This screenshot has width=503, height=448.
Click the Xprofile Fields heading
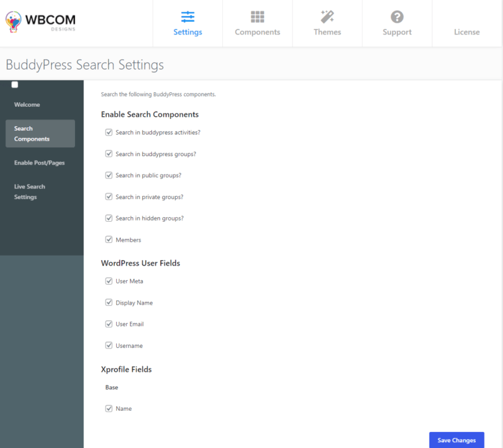click(x=126, y=370)
